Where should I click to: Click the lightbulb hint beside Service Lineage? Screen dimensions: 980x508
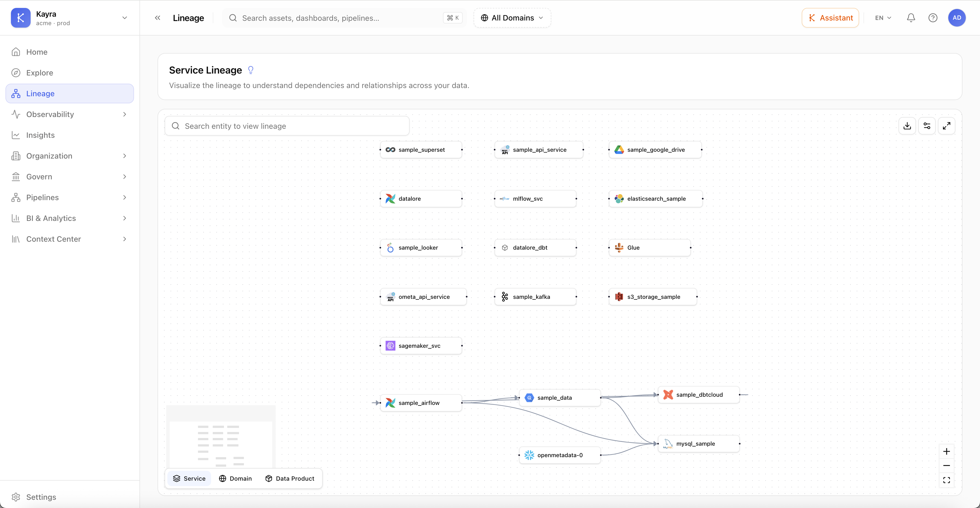(251, 70)
